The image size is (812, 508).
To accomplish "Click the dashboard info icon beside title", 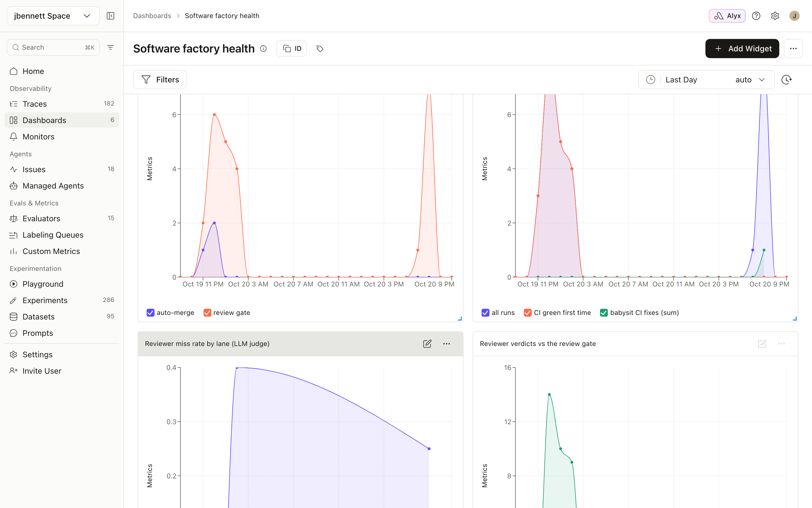I will pos(263,49).
